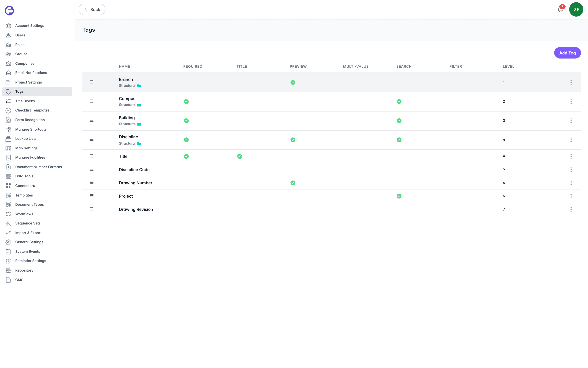Viewport: 588px width, 368px height.
Task: Click the Tags sidebar icon
Action: pyautogui.click(x=8, y=92)
